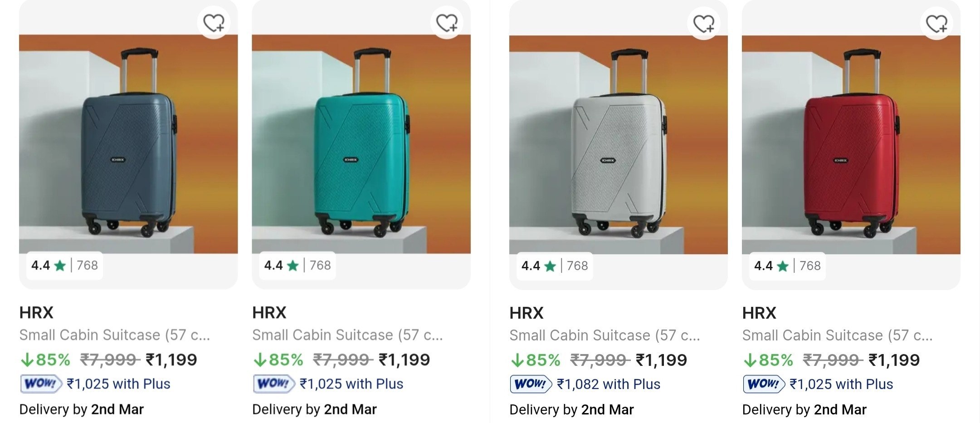Open the blue-grey suitcase product image

tap(128, 144)
